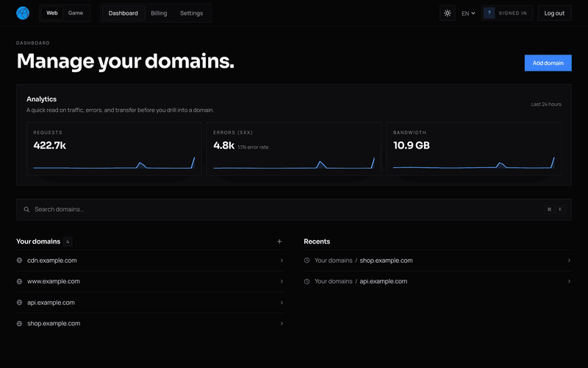Open the EN language dropdown
The height and width of the screenshot is (368, 588).
[468, 13]
